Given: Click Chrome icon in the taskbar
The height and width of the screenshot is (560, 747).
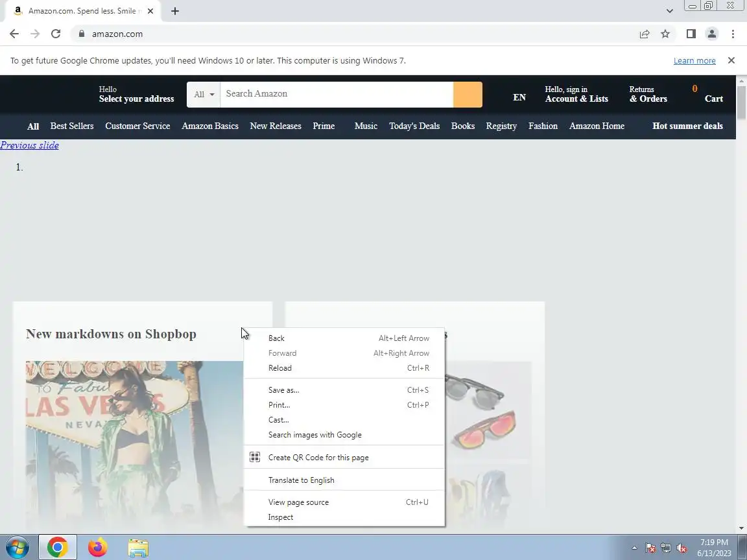Looking at the screenshot, I should point(57,548).
